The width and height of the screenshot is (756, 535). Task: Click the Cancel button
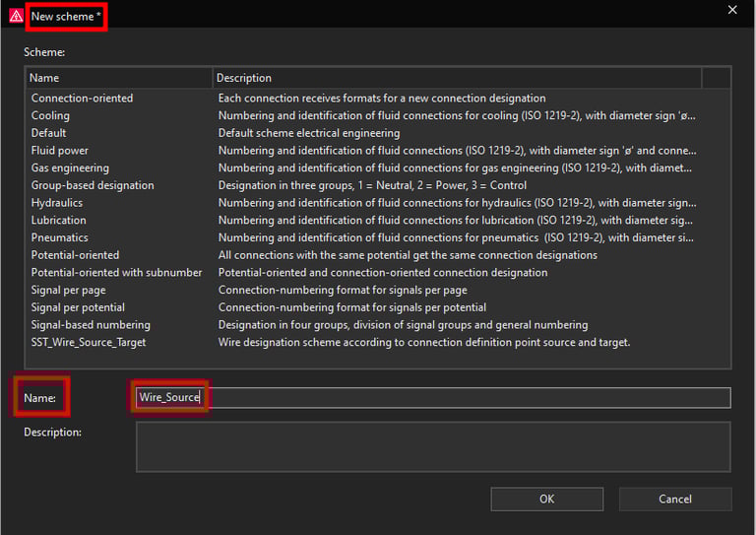point(675,499)
